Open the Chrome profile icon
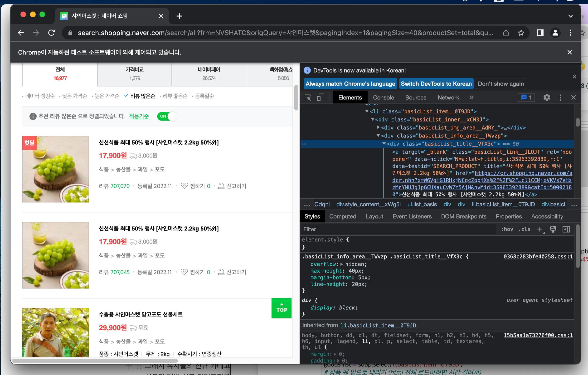This screenshot has height=375, width=588. 555,33
